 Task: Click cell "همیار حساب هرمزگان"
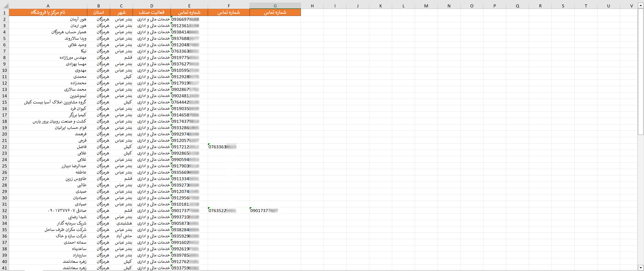48,32
